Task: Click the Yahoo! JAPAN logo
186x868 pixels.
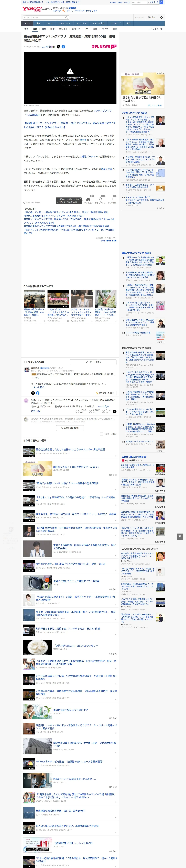Action: pos(32,9)
